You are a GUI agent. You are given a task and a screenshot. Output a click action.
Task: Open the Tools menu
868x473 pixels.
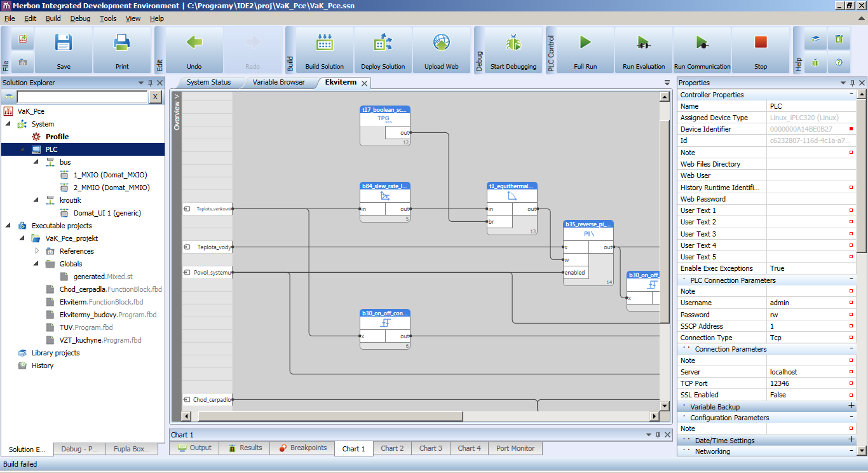107,18
